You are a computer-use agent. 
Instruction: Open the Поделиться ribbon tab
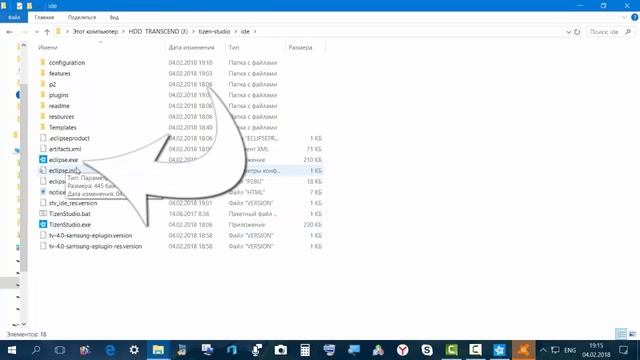pyautogui.click(x=82, y=18)
